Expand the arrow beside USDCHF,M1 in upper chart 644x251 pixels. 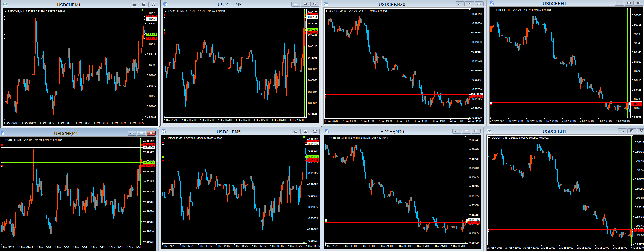click(6, 12)
